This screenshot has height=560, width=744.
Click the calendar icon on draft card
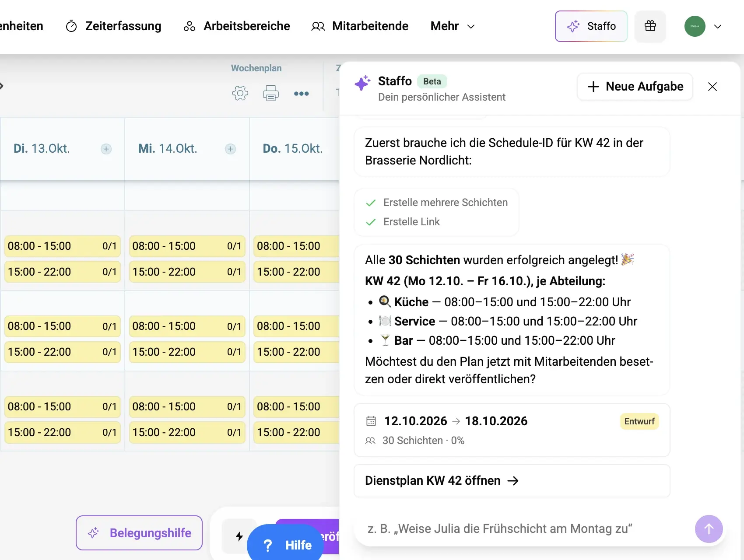[x=371, y=421]
